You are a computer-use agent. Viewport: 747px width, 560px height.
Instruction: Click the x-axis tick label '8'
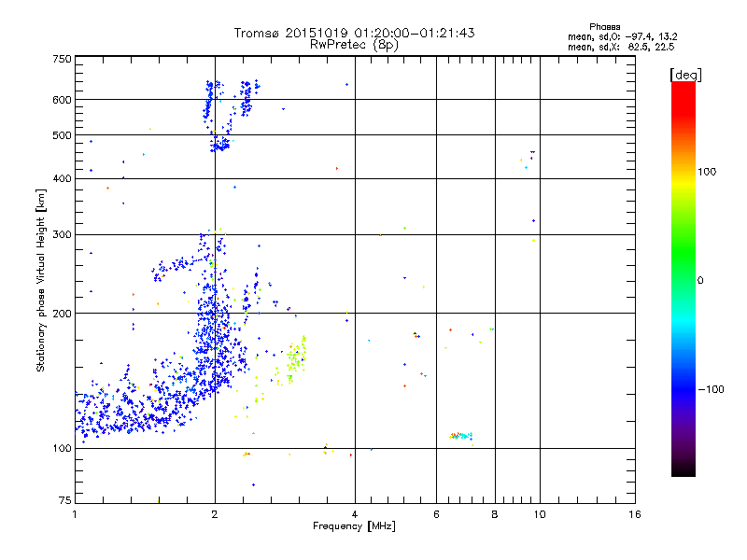(495, 514)
